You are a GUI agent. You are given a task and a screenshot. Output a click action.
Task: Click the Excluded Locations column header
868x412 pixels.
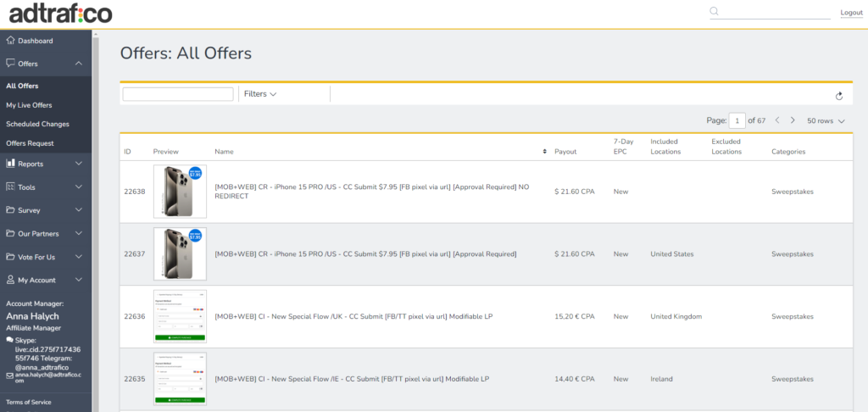coord(726,147)
